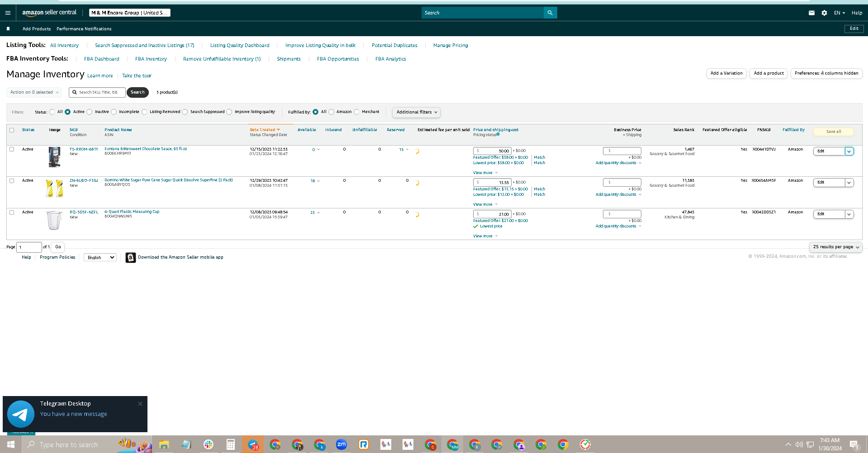
Task: Open the Action on 0 selected dropdown
Action: coord(34,92)
